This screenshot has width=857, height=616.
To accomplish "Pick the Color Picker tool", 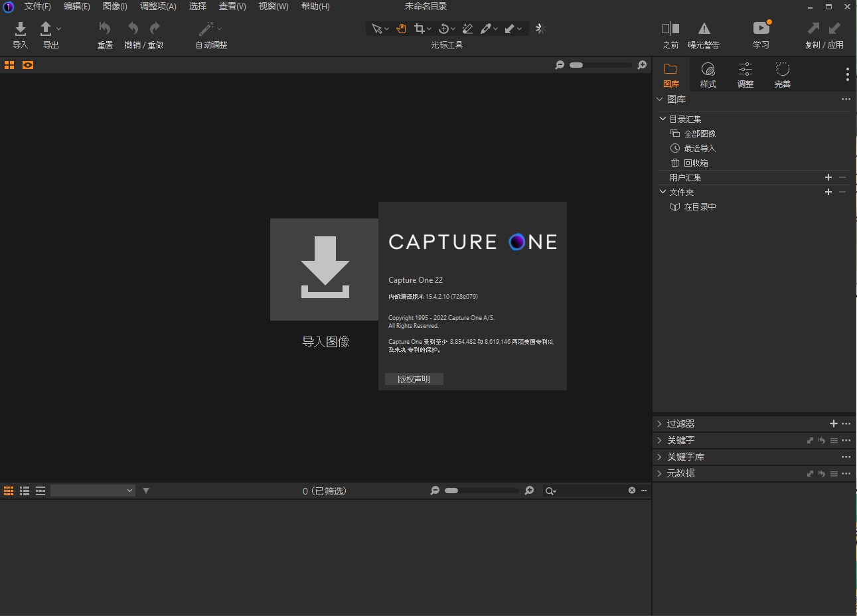I will [488, 29].
